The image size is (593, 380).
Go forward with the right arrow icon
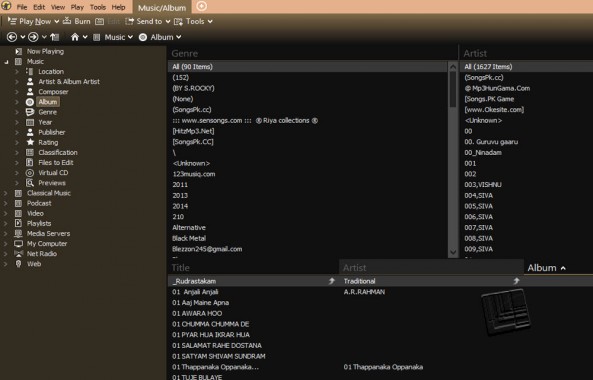tap(33, 37)
